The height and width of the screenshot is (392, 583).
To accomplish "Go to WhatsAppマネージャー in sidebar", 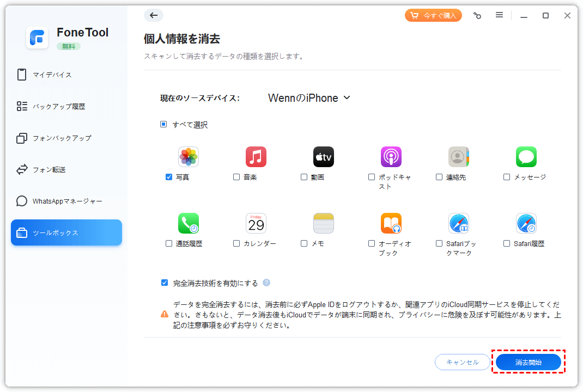I will [x=66, y=201].
